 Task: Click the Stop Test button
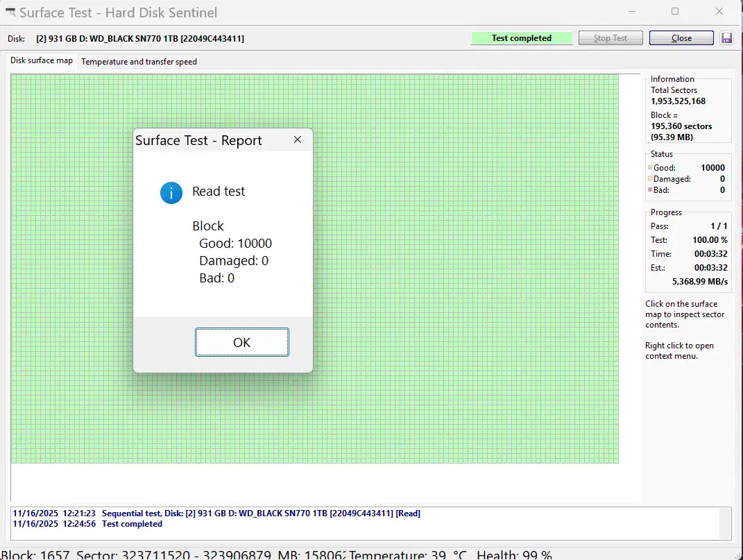(610, 38)
